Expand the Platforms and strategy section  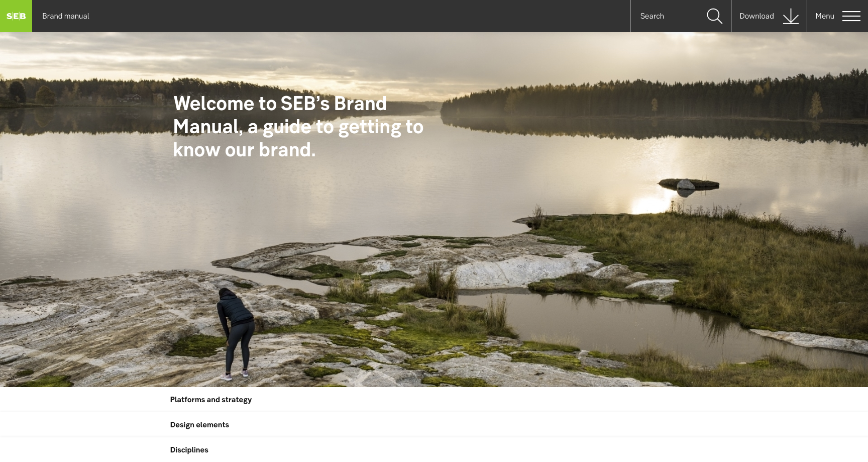[x=434, y=400]
